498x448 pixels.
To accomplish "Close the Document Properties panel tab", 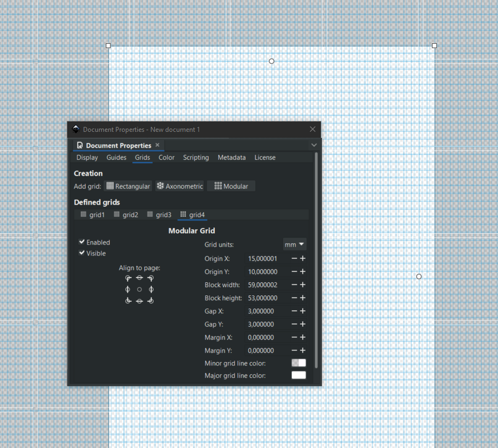I will pyautogui.click(x=157, y=145).
